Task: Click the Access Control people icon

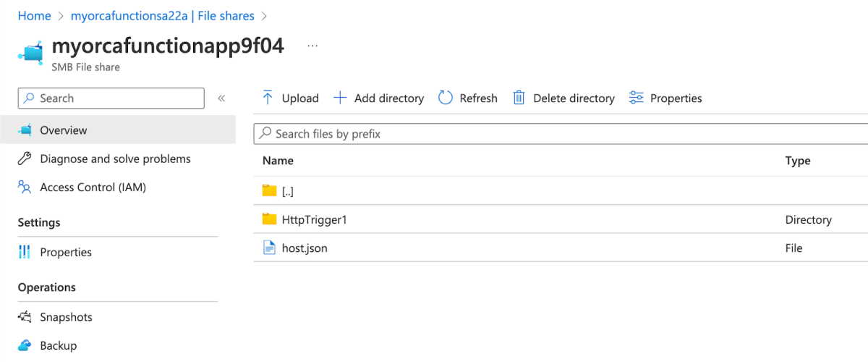Action: click(x=25, y=188)
